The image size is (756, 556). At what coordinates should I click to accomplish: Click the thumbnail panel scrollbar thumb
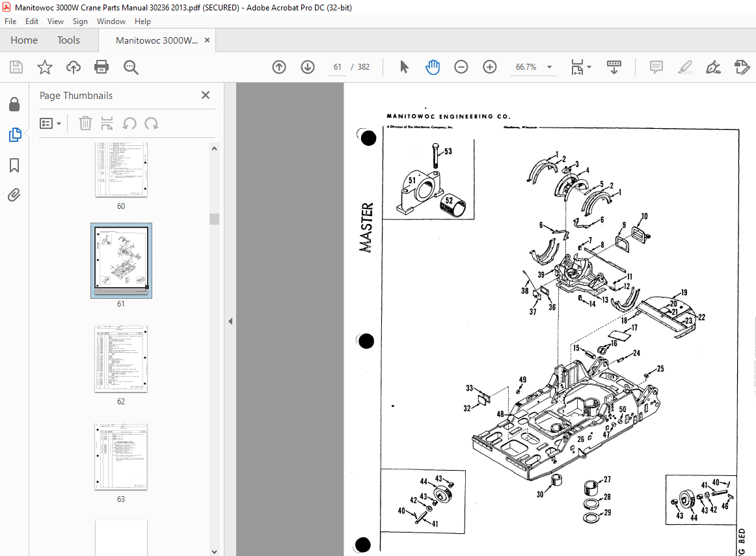coord(215,219)
